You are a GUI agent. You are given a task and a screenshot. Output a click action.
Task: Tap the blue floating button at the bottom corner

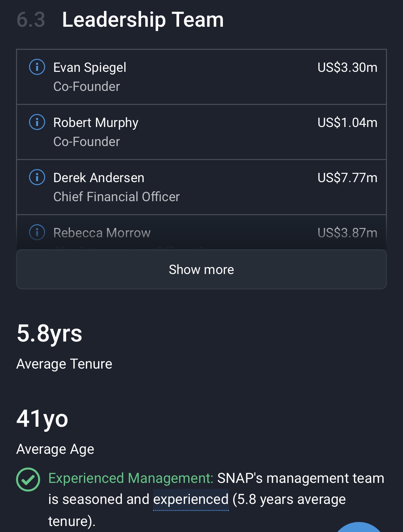pos(359,528)
